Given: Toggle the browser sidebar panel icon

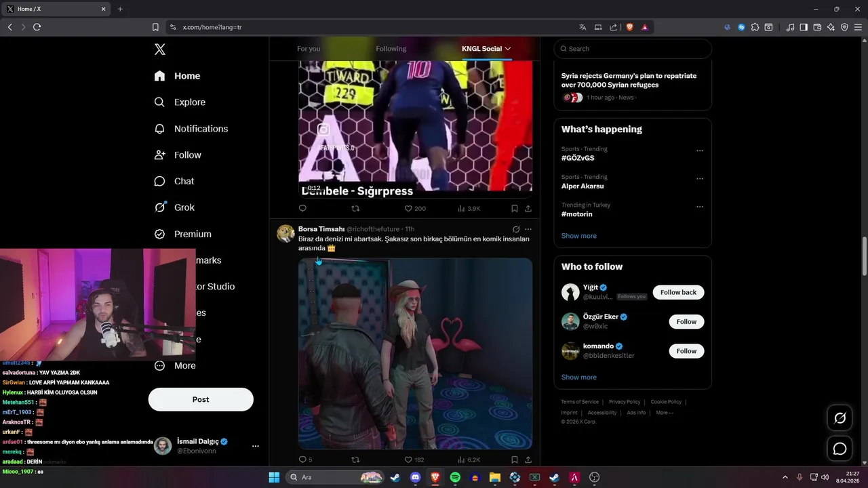Looking at the screenshot, I should (x=804, y=27).
